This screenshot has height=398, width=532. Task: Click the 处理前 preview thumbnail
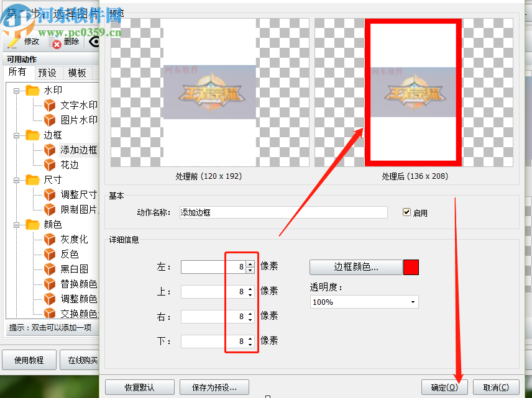(x=210, y=93)
